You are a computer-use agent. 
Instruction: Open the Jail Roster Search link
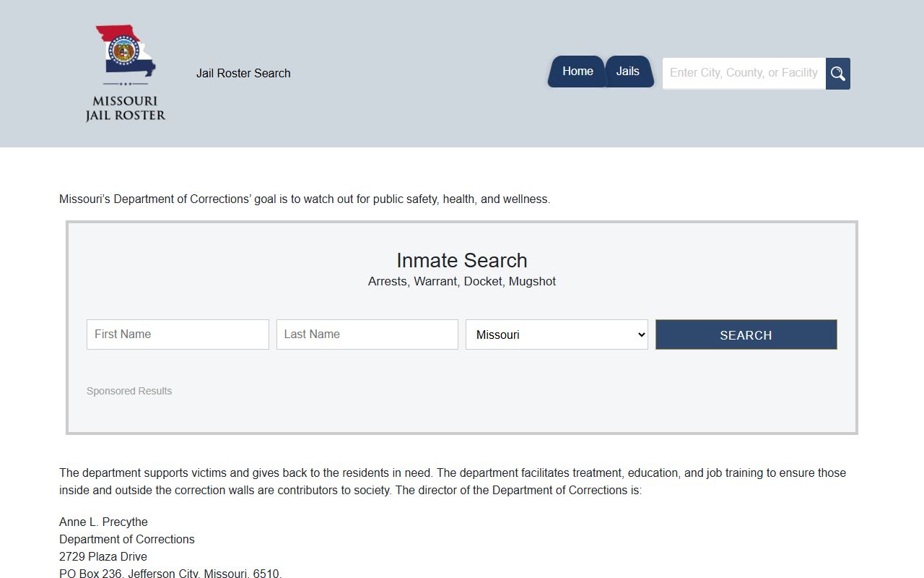[x=243, y=73]
